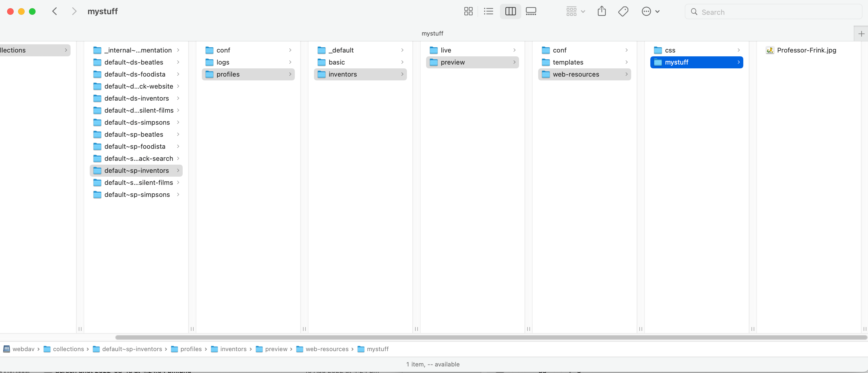This screenshot has height=373, width=868.
Task: Open the Share menu icon
Action: [602, 11]
